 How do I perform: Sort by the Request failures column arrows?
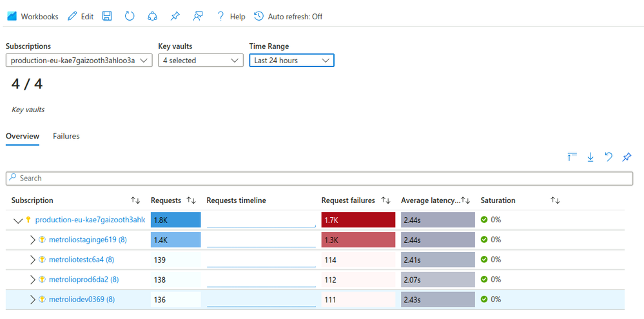(385, 200)
